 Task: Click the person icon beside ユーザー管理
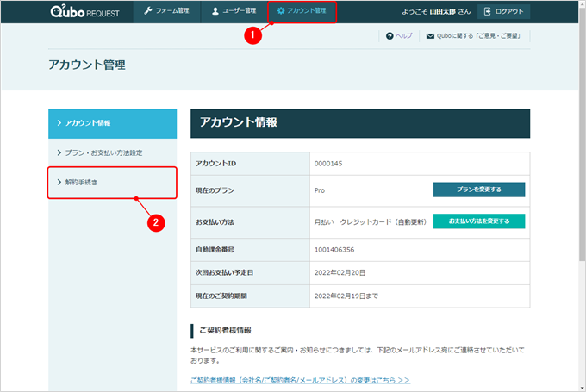[215, 11]
